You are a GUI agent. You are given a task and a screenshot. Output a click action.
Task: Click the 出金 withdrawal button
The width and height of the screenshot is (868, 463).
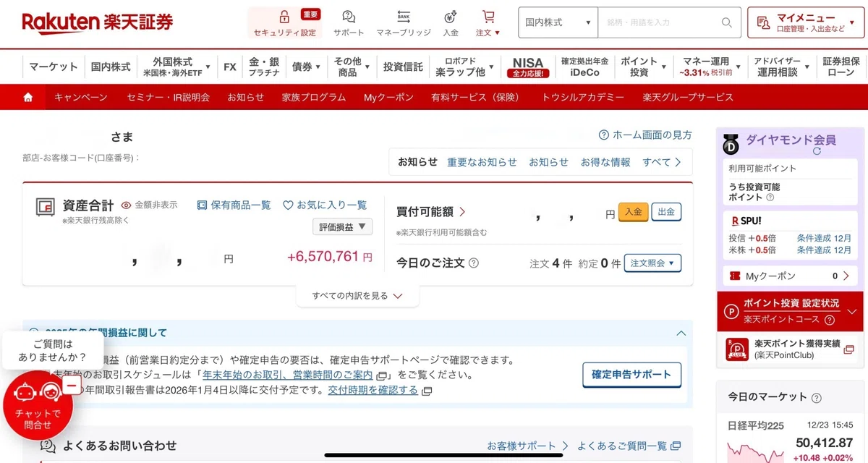666,212
